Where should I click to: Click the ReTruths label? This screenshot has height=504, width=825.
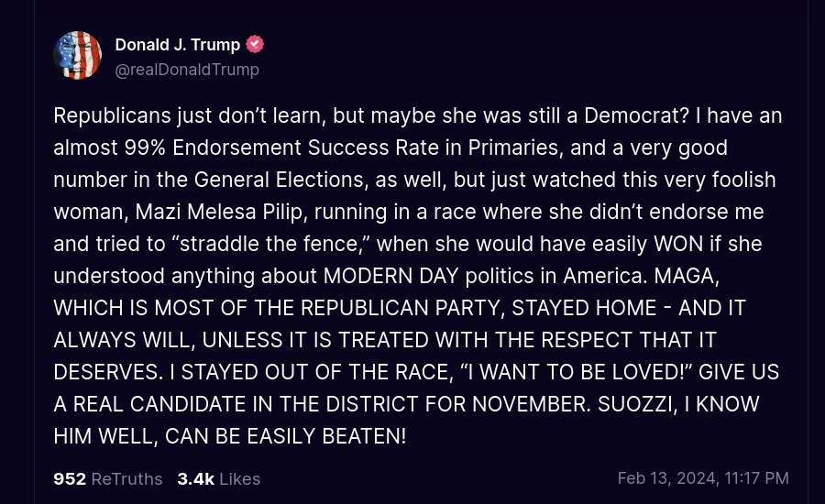[x=126, y=478]
